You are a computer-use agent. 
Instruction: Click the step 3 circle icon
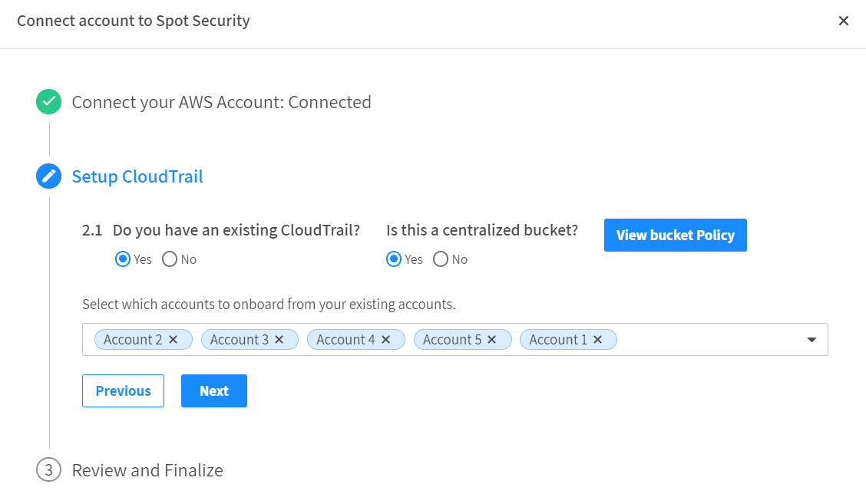tap(48, 470)
